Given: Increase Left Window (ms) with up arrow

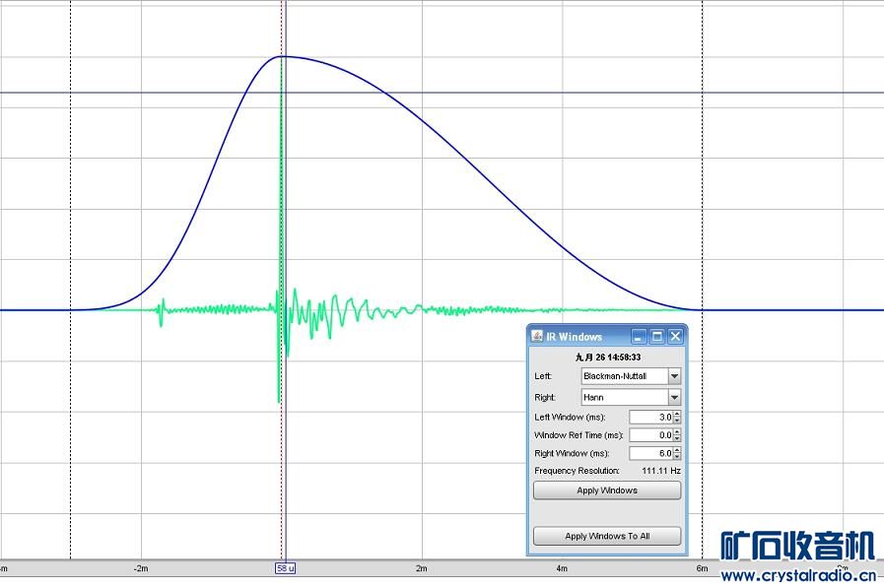Looking at the screenshot, I should tap(677, 415).
